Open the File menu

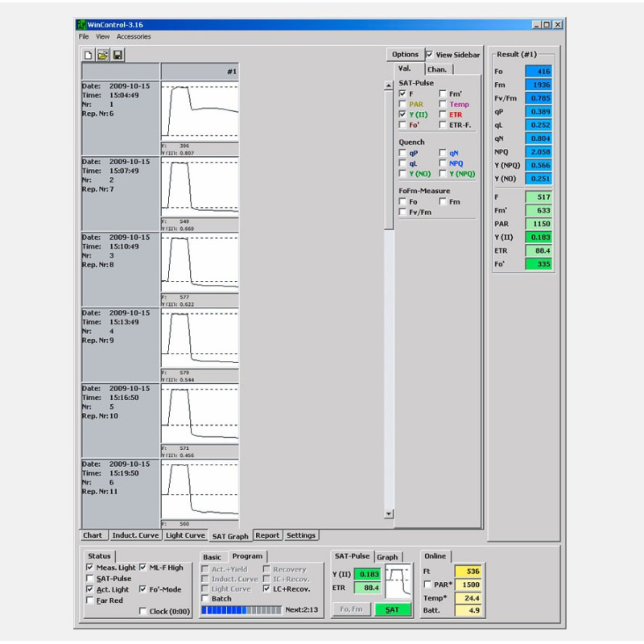84,37
